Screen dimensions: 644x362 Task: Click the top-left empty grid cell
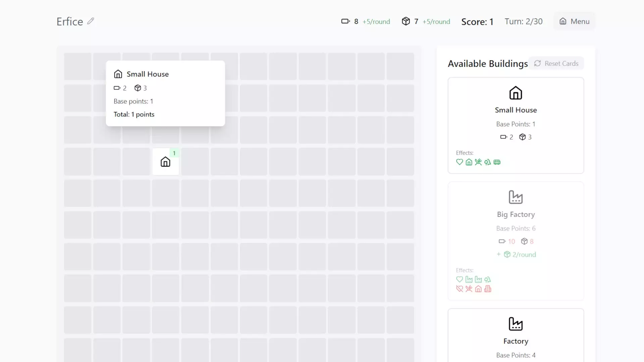coord(77,66)
